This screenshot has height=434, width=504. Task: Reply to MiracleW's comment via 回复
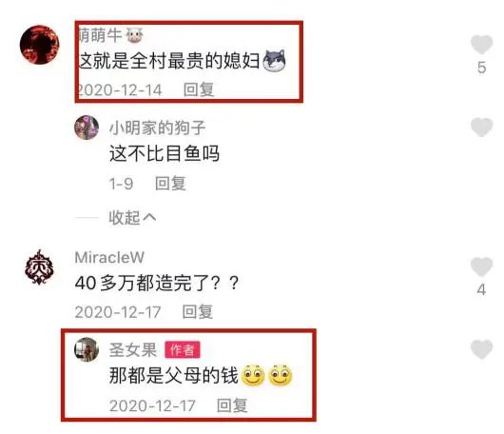[x=198, y=311]
